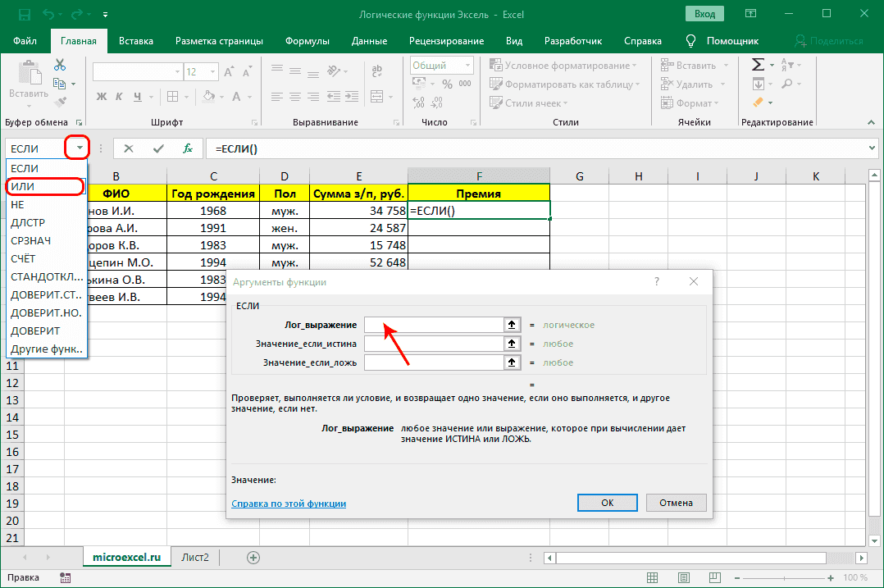Open the Формулы ribbon tab

click(x=308, y=41)
